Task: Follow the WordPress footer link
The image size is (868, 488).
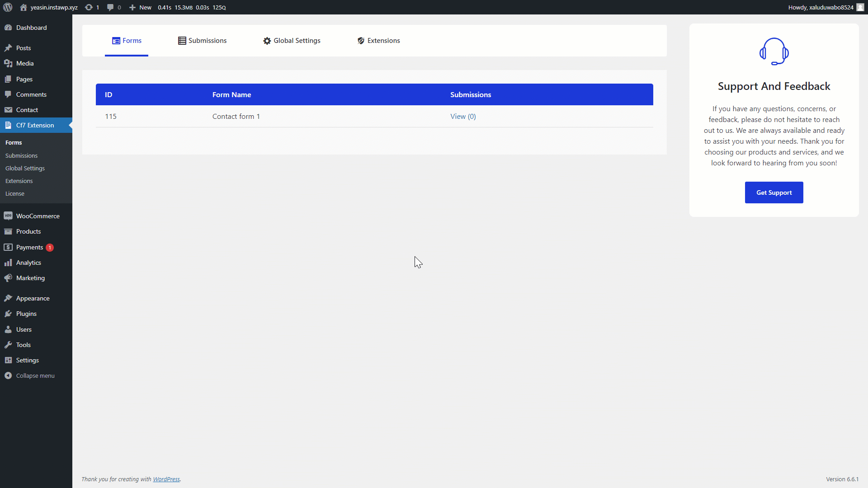Action: [166, 479]
